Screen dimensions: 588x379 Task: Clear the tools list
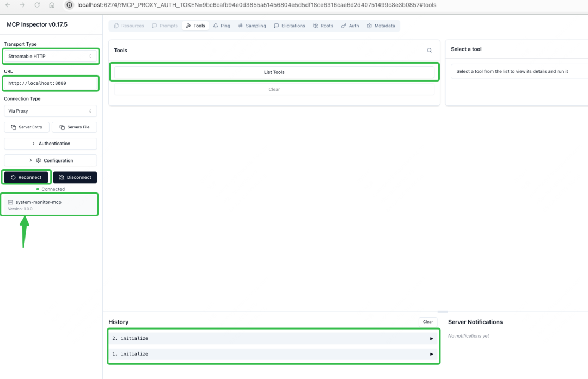274,89
